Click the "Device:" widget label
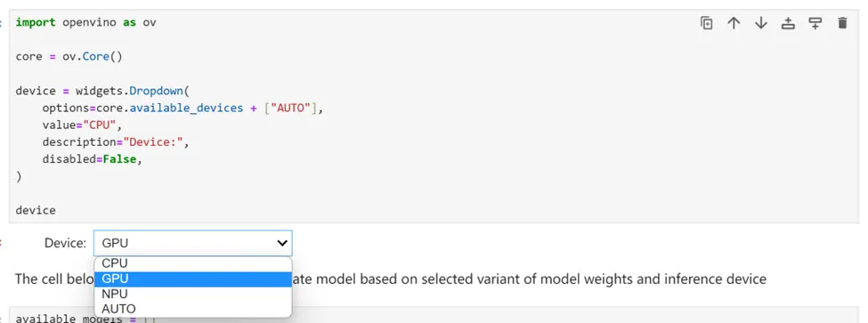Image resolution: width=868 pixels, height=323 pixels. 65,243
